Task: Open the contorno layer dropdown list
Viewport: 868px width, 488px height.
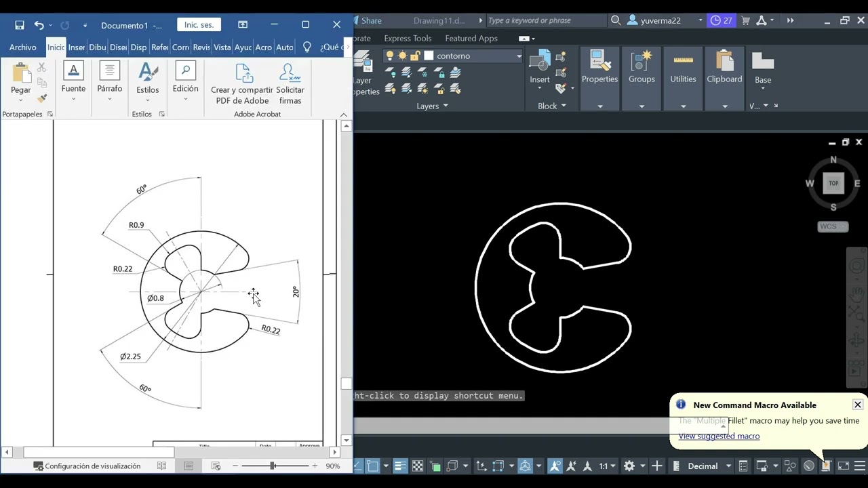Action: 519,56
